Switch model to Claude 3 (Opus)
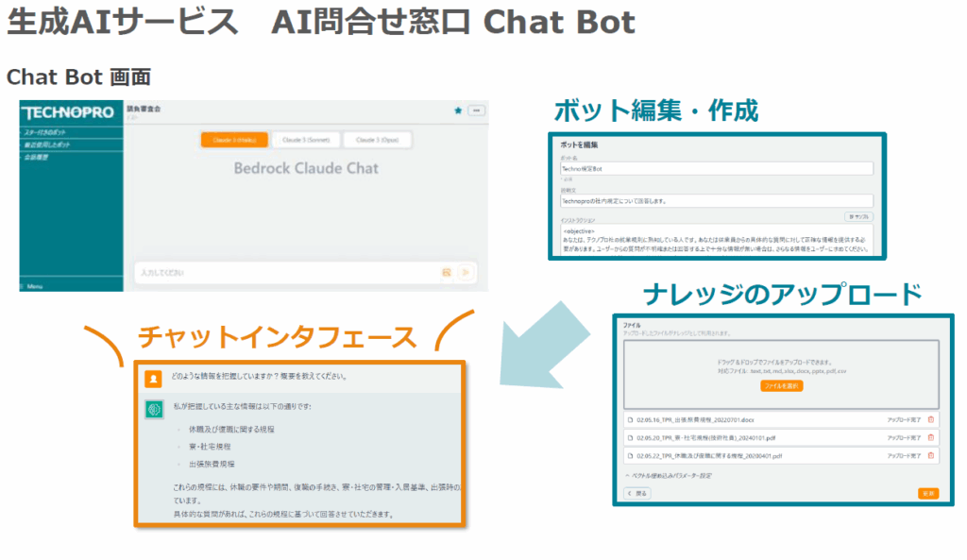Screen dimensions: 967x560 coord(376,140)
